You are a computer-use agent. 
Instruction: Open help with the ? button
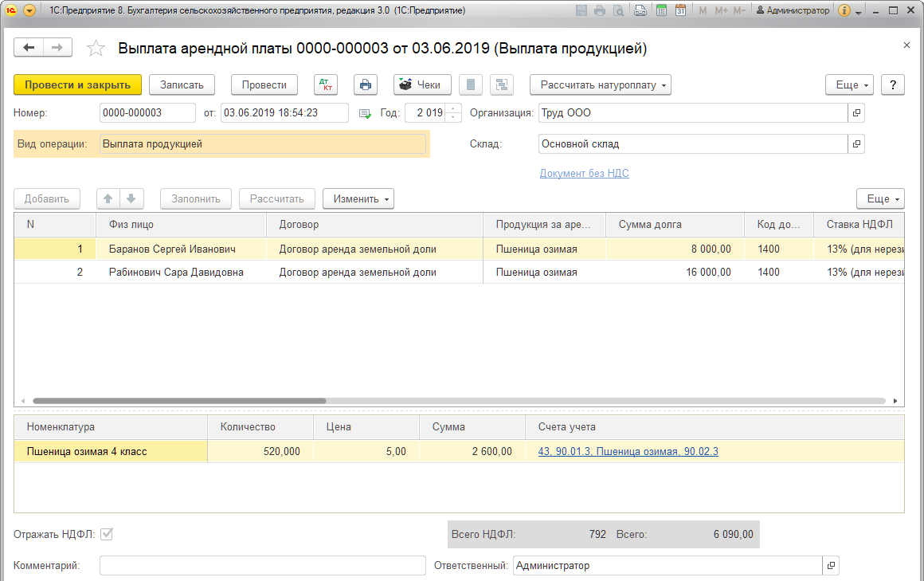click(x=893, y=85)
